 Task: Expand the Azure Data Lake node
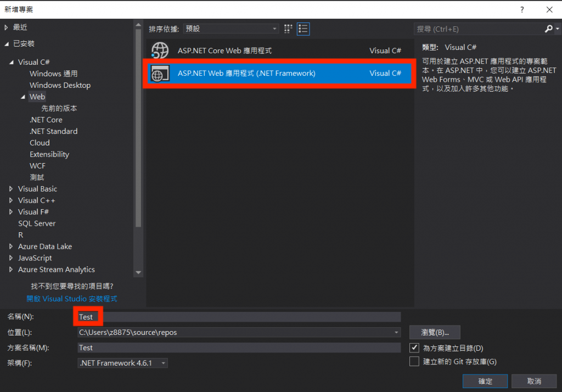11,247
